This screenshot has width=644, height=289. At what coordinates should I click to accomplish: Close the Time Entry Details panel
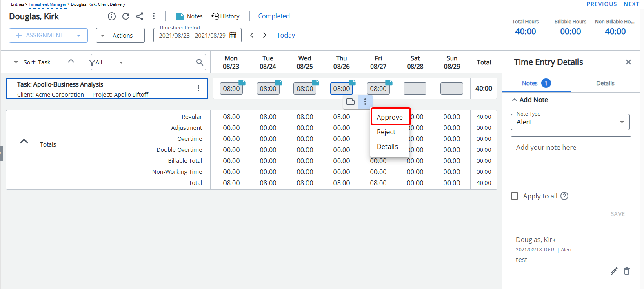click(628, 62)
